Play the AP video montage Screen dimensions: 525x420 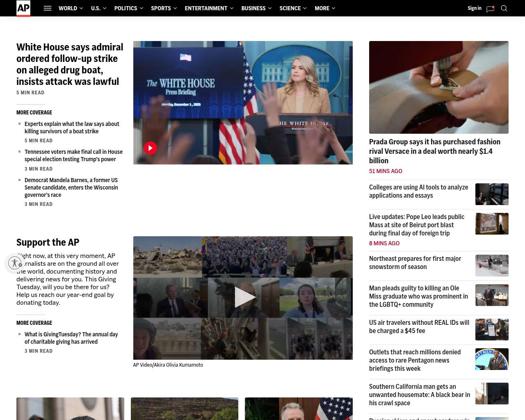pyautogui.click(x=243, y=297)
